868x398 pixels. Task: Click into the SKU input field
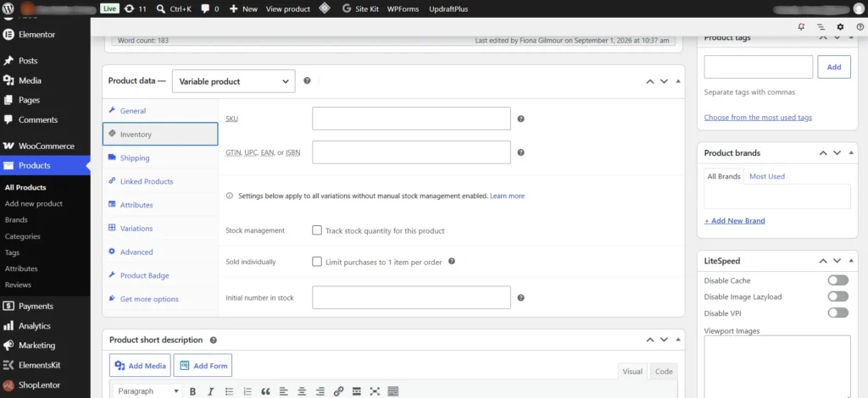pyautogui.click(x=411, y=119)
